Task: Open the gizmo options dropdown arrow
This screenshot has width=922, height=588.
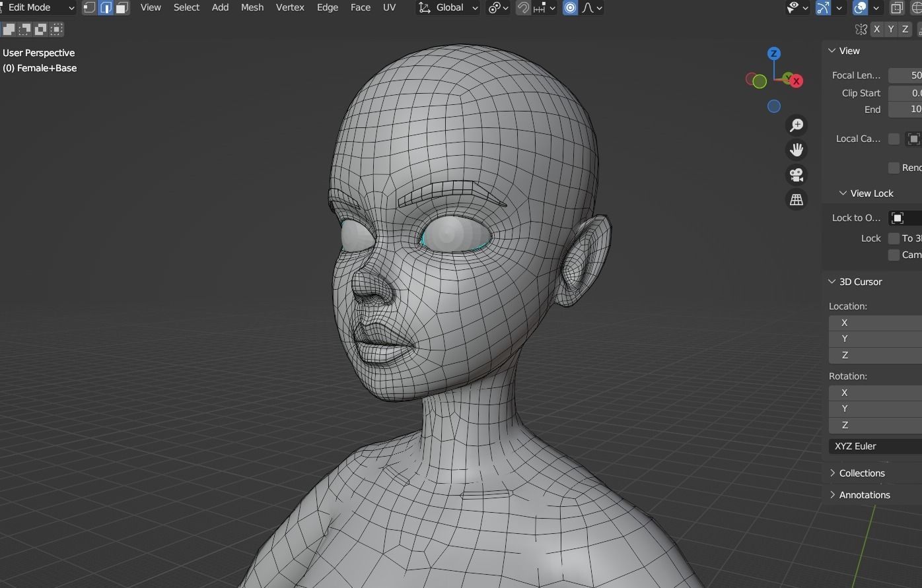Action: point(839,8)
